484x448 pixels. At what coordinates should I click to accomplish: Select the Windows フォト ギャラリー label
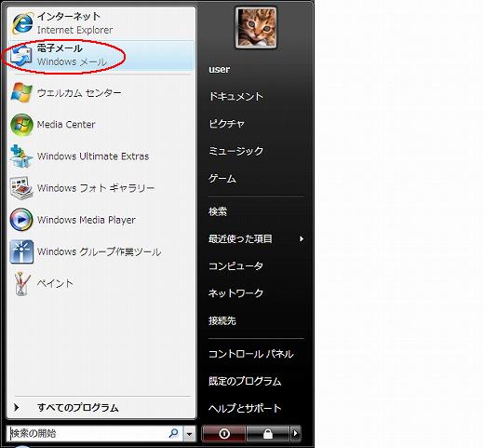coord(96,188)
